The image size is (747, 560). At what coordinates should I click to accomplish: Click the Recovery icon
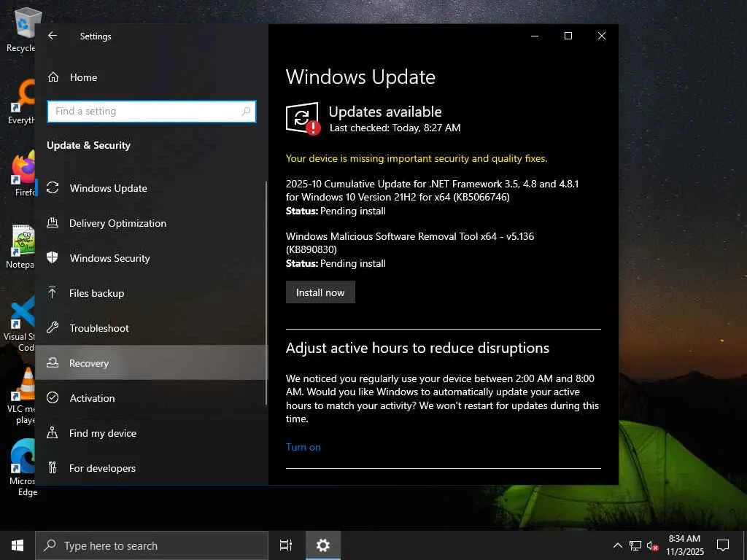(x=53, y=363)
